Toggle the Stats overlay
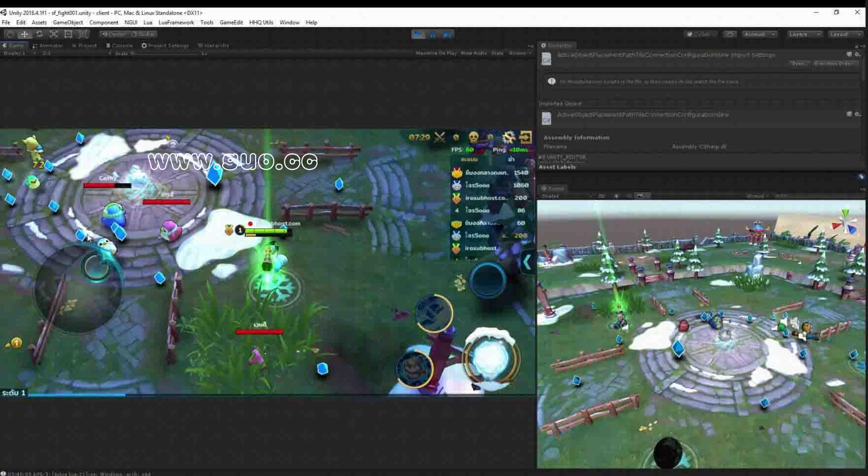Image resolution: width=868 pixels, height=476 pixels. coord(497,53)
